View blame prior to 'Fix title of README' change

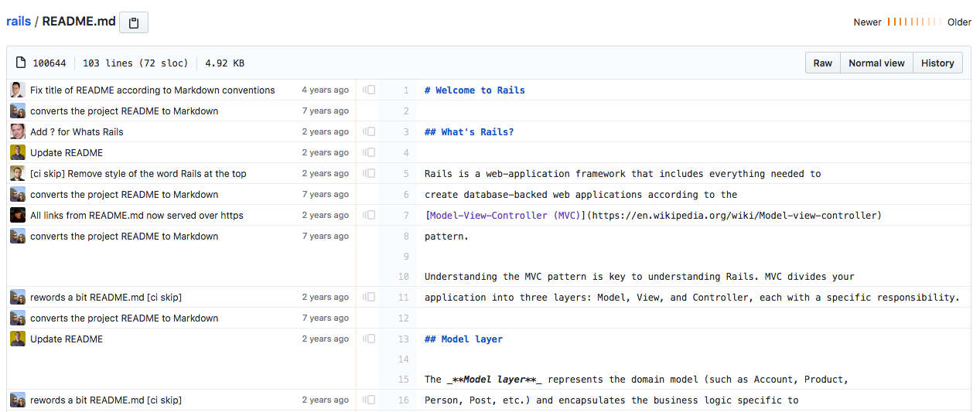coord(369,90)
